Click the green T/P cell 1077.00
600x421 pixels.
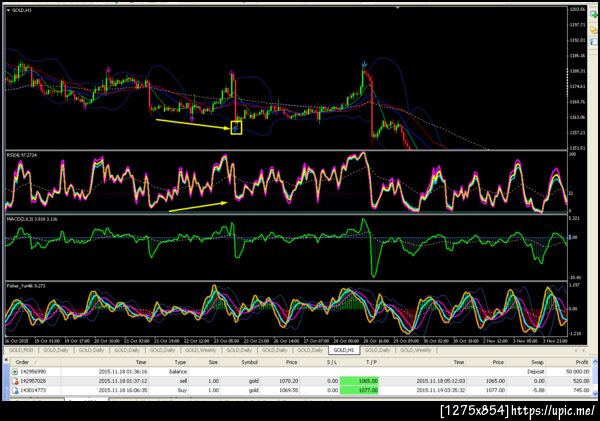[x=359, y=390]
